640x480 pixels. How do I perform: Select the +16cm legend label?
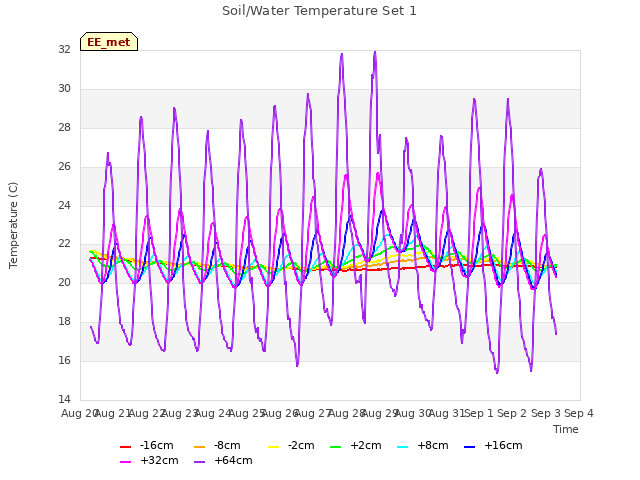503,445
